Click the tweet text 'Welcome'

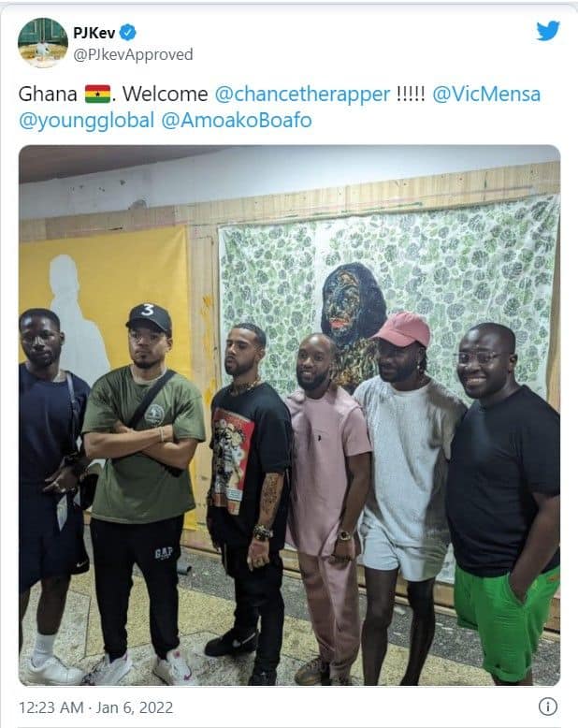[x=166, y=95]
